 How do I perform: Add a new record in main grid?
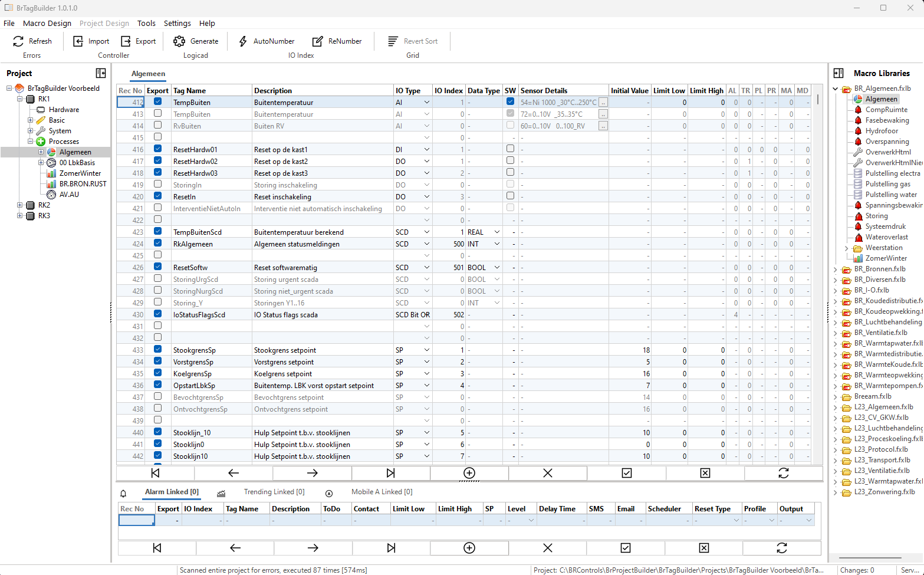[469, 473]
